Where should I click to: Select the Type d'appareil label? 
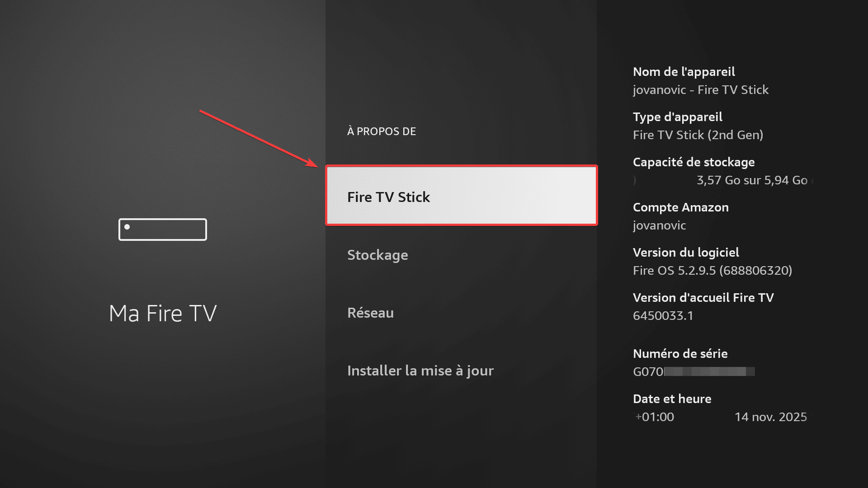pyautogui.click(x=677, y=117)
